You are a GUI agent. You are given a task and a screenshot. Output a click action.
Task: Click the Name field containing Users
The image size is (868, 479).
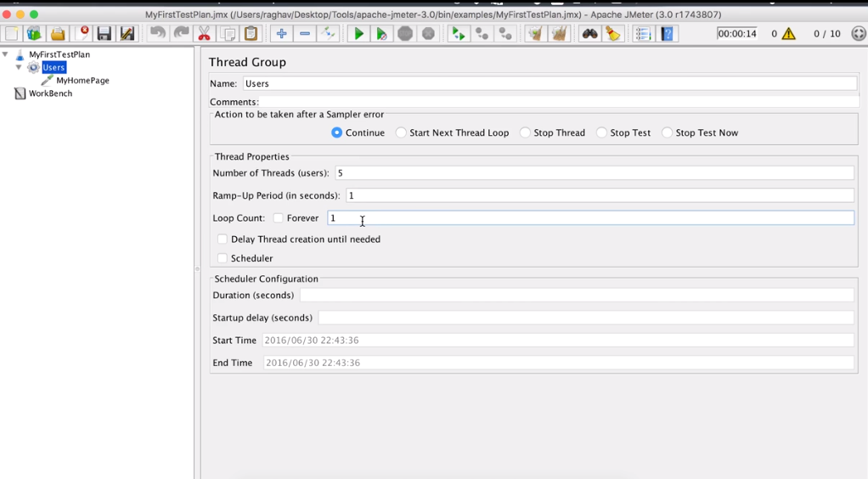point(550,83)
